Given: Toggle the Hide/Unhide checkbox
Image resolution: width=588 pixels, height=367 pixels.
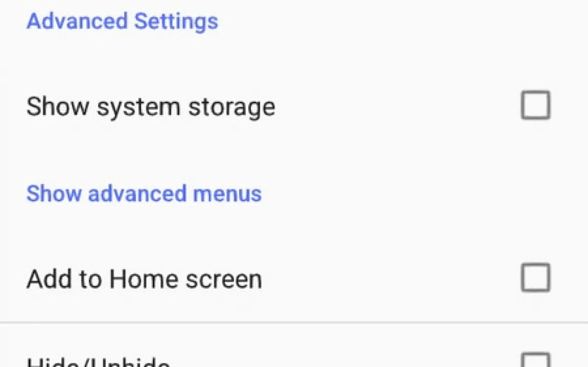Looking at the screenshot, I should tap(536, 360).
